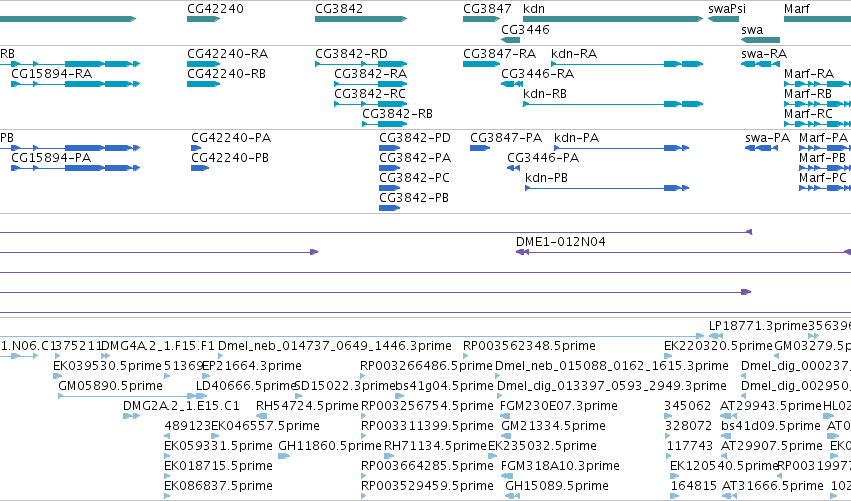Open protein CG42240-PB label
This screenshot has height=501, width=851.
230,158
